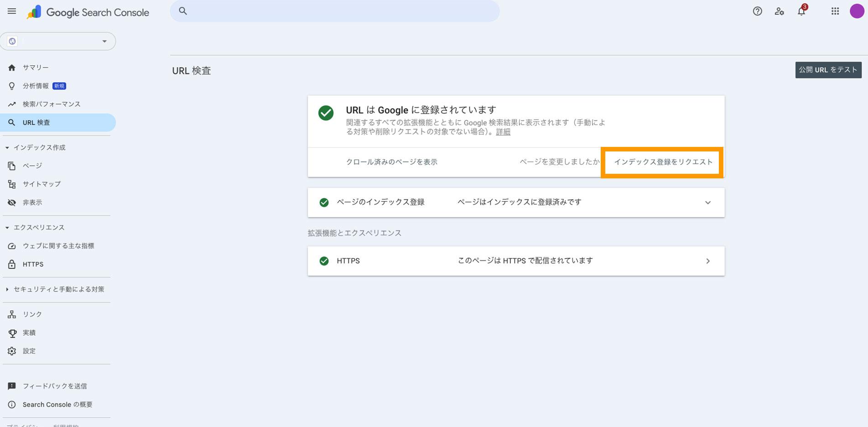Viewport: 868px width, 427px height.
Task: Open 設定 gear in the sidebar
Action: 29,351
